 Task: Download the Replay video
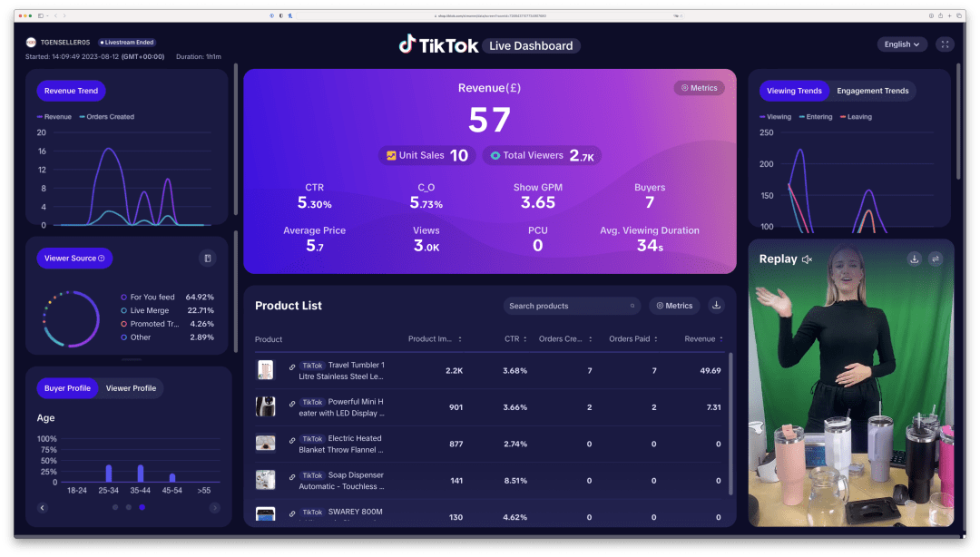click(x=915, y=259)
